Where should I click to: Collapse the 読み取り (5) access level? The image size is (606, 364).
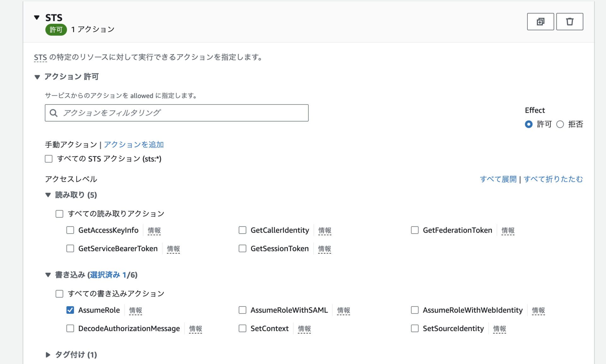tap(48, 195)
